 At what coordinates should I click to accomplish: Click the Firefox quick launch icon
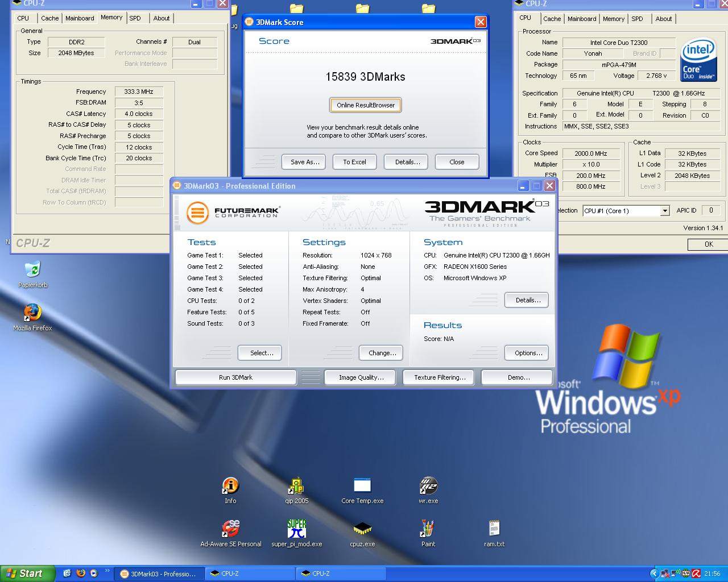tap(80, 573)
